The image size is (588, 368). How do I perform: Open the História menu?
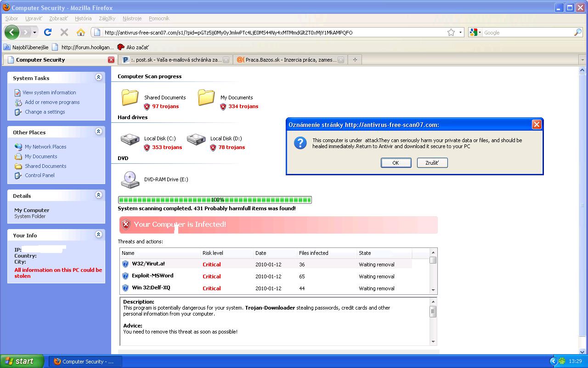tap(83, 18)
